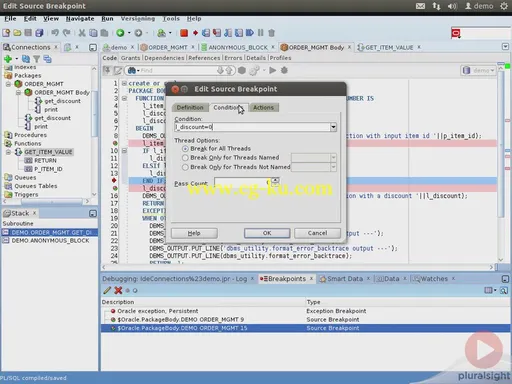512x384 pixels.
Task: Toggle the breakpoint marker at line 14
Action: [x=114, y=181]
